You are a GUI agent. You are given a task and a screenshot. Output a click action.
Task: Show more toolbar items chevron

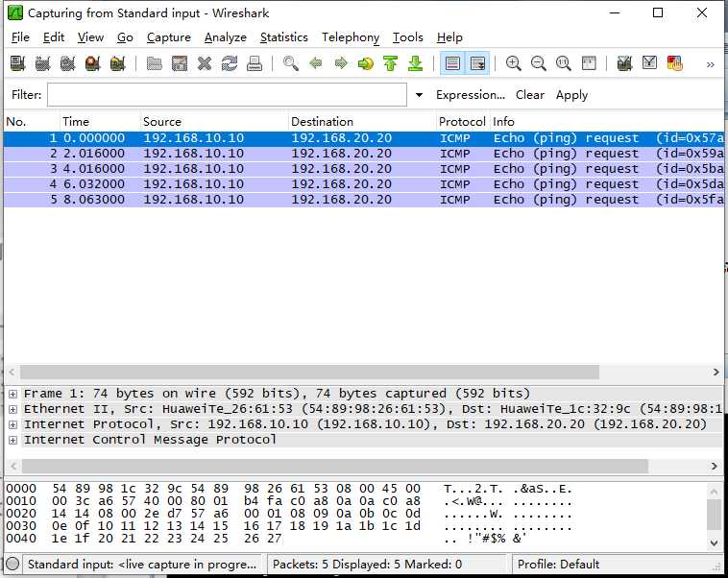711,64
